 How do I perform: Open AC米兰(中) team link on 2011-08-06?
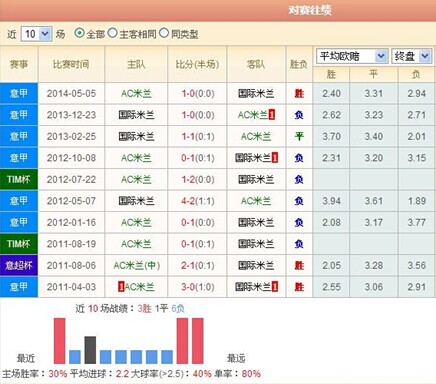tap(137, 265)
